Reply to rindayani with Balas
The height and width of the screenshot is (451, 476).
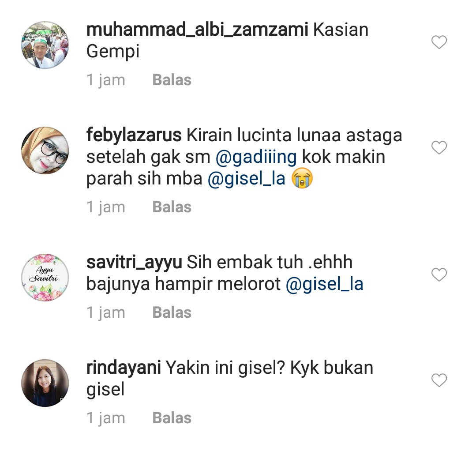(x=172, y=418)
